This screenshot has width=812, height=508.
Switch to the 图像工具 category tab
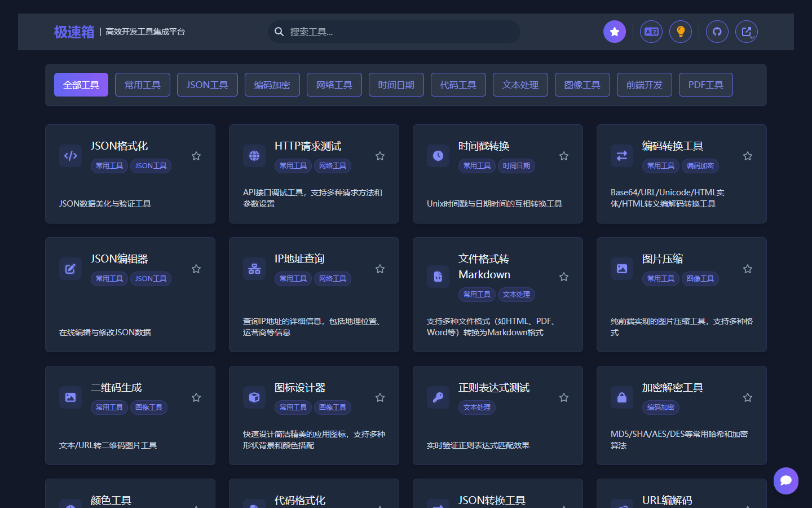(582, 85)
